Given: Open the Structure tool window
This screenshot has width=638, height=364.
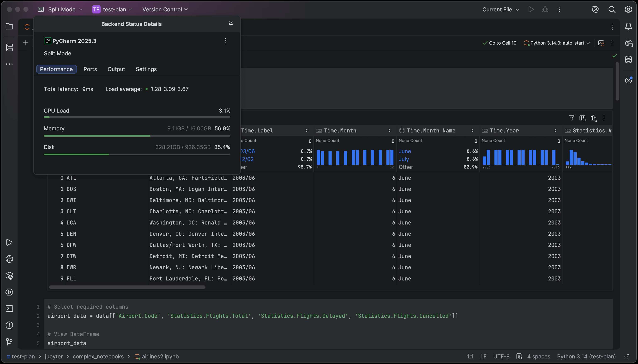Looking at the screenshot, I should (9, 47).
